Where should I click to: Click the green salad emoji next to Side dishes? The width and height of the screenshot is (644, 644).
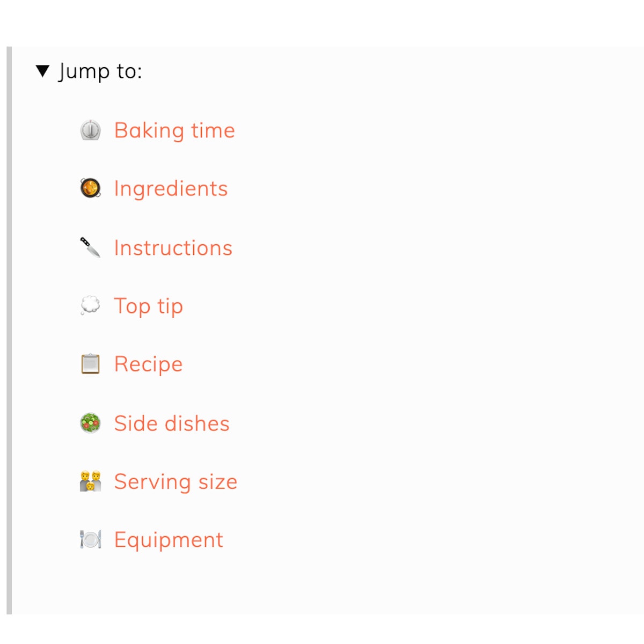click(x=90, y=423)
